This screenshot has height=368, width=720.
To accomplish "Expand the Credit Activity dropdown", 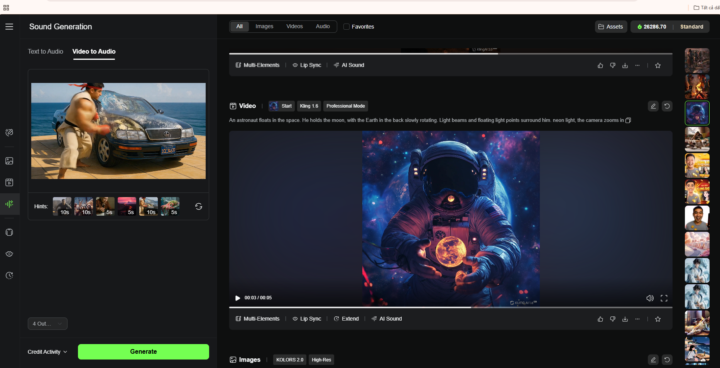I will coord(47,352).
